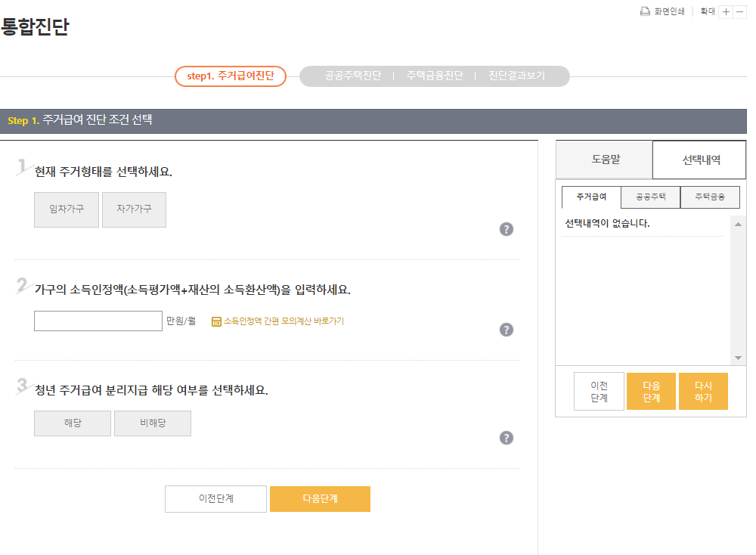Click the 선택내역이 없습니다. message
Screen dimensions: 756x555
tap(607, 223)
